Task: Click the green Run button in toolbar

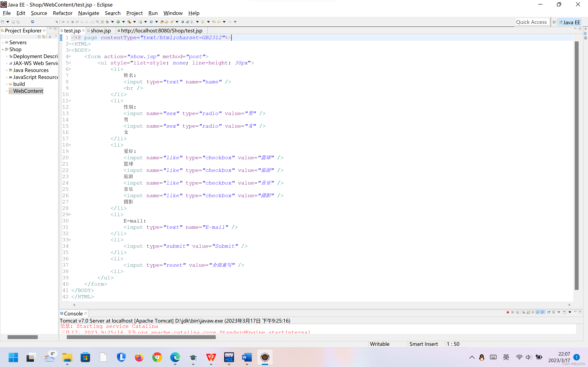Action: click(x=118, y=22)
